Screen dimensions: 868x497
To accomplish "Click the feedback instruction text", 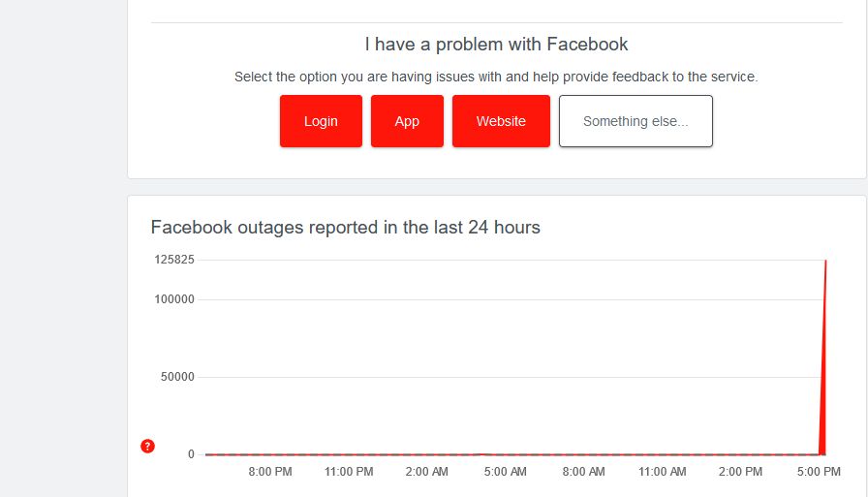I will click(496, 77).
